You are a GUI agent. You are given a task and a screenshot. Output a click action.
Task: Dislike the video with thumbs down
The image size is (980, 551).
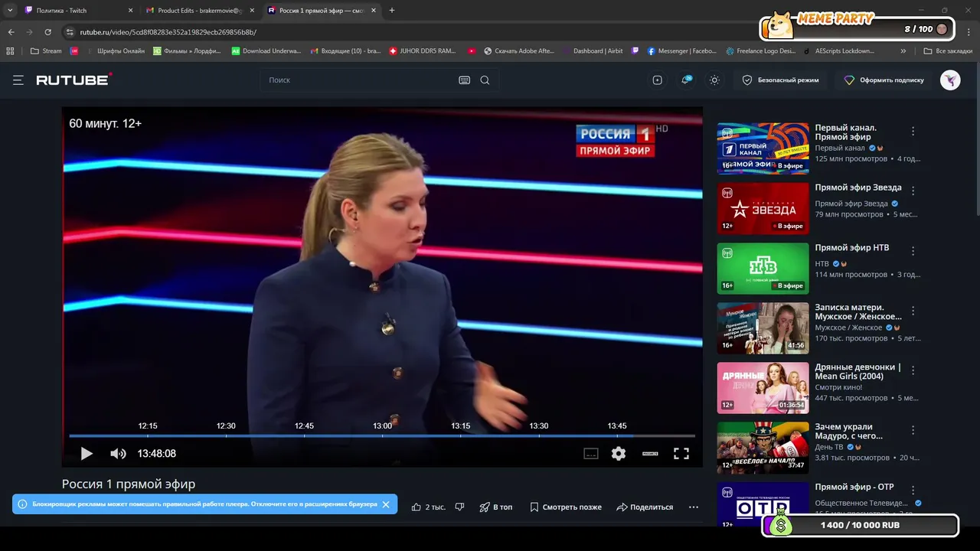(x=460, y=507)
